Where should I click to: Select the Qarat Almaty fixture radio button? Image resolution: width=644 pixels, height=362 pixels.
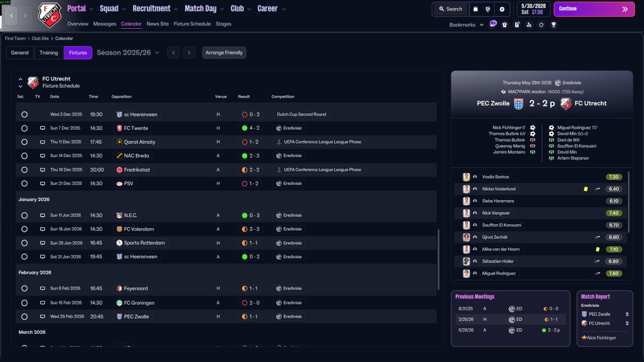[24, 142]
